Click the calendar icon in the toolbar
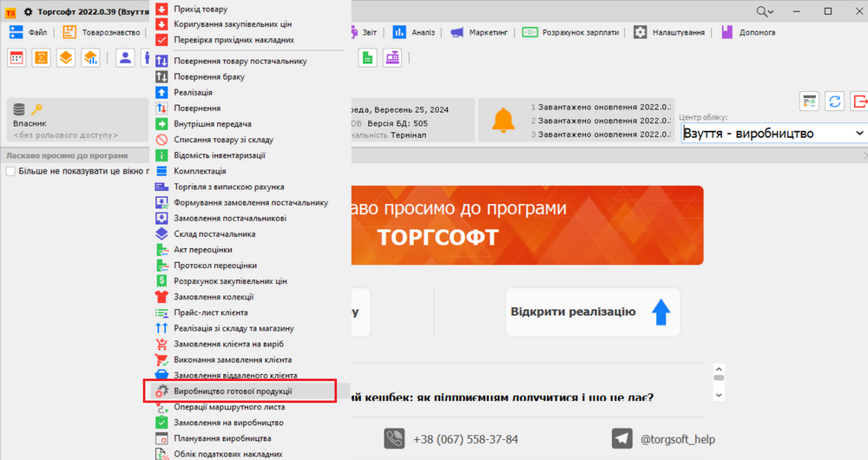 [x=16, y=57]
